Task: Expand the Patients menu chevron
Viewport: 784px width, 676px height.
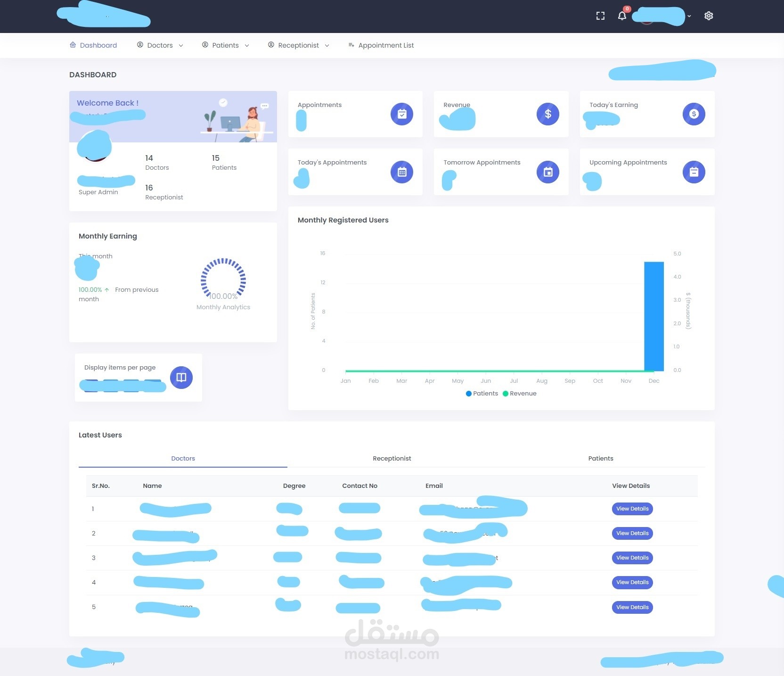Action: 247,46
